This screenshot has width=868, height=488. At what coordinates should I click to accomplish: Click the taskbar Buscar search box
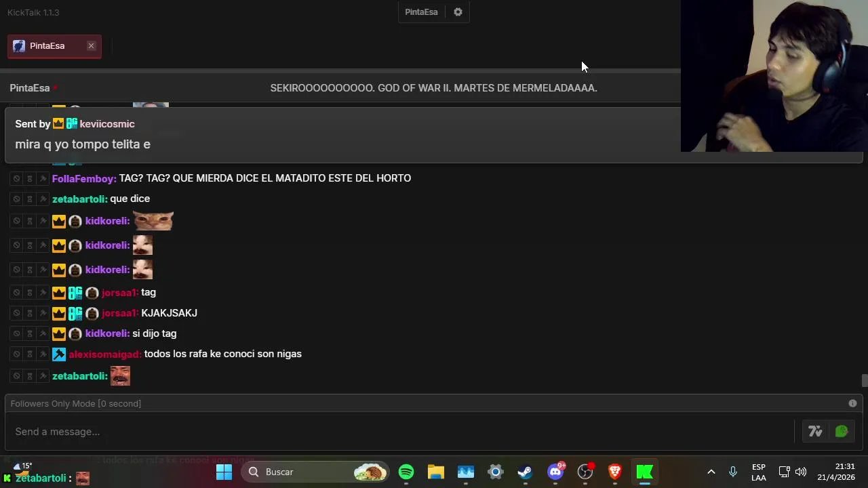tap(315, 472)
